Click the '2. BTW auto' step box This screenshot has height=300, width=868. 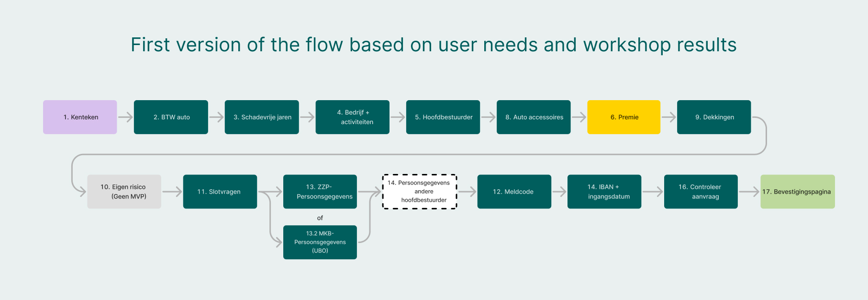click(171, 117)
